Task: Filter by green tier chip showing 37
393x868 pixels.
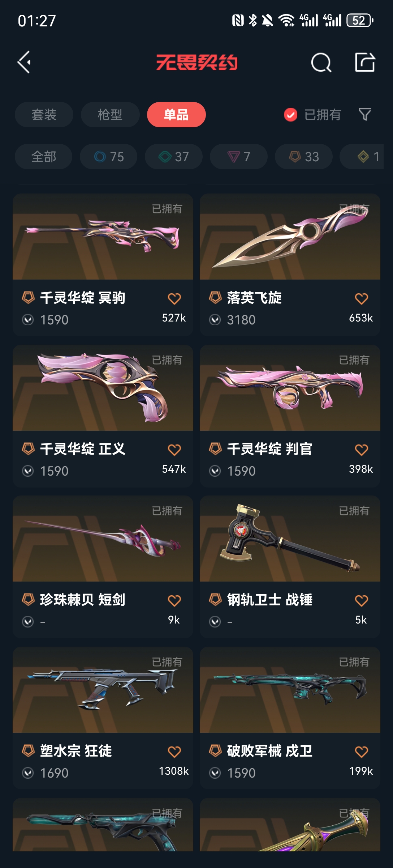Action: tap(173, 157)
